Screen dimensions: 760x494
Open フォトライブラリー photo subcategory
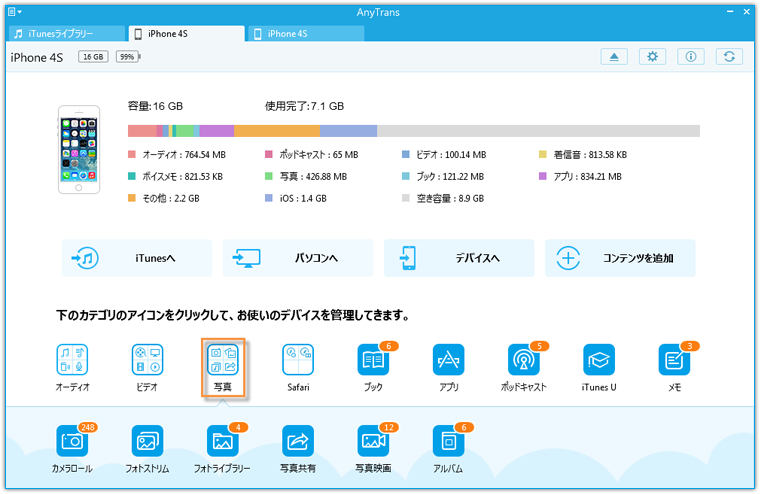pyautogui.click(x=223, y=441)
